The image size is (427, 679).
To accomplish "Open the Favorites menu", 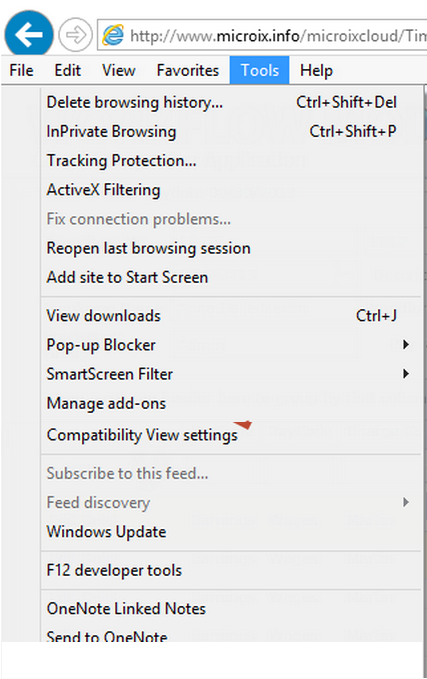I will [188, 70].
